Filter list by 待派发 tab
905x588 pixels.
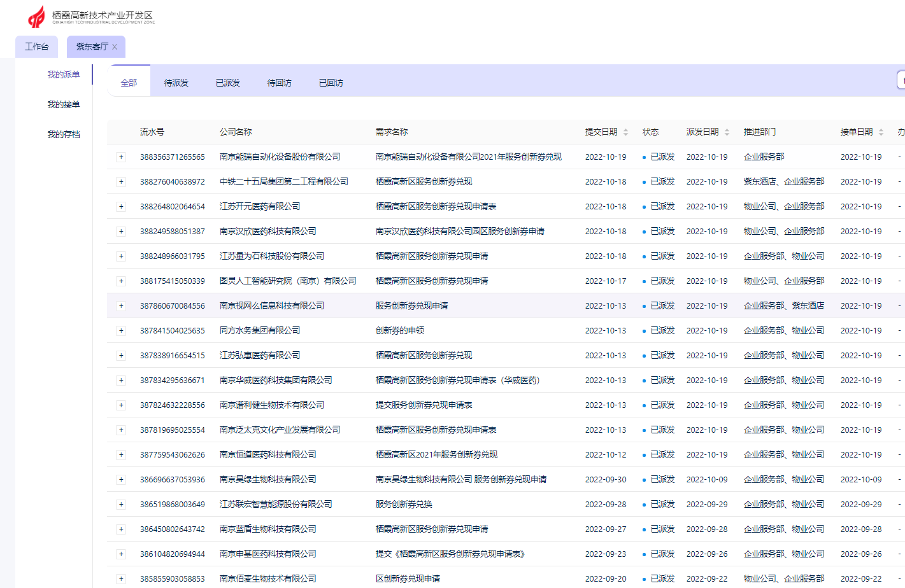(x=176, y=83)
